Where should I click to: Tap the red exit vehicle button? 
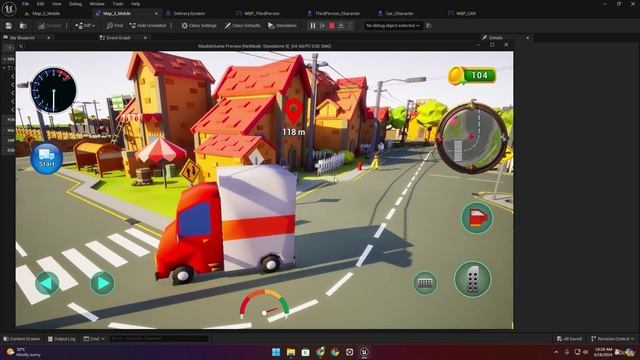point(477,218)
